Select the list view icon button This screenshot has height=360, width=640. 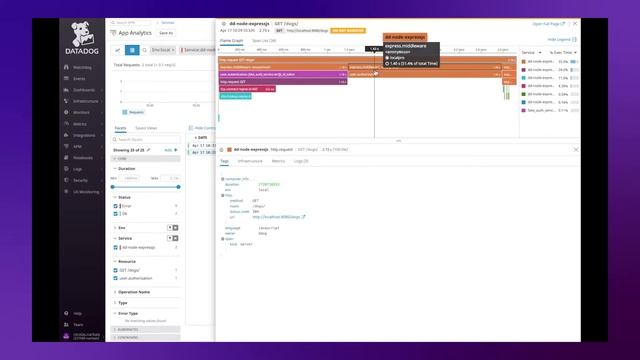132,50
